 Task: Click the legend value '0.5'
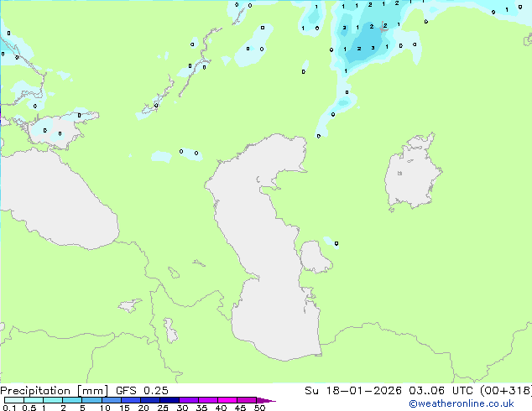[x=29, y=408]
